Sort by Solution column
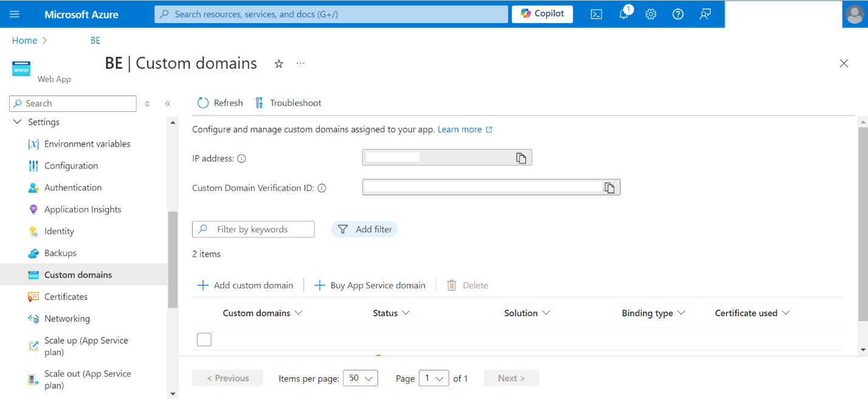868x399 pixels. point(527,313)
